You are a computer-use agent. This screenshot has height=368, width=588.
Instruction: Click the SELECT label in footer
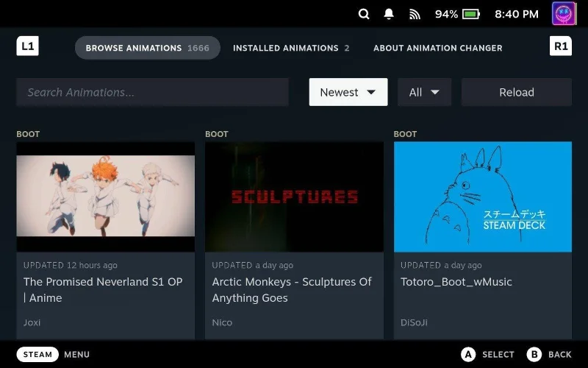pos(498,355)
